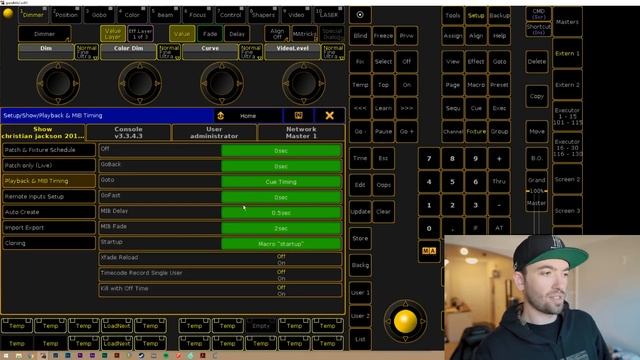This screenshot has width=640, height=360.
Task: Click the Curve encoder wheel
Action: point(222,83)
